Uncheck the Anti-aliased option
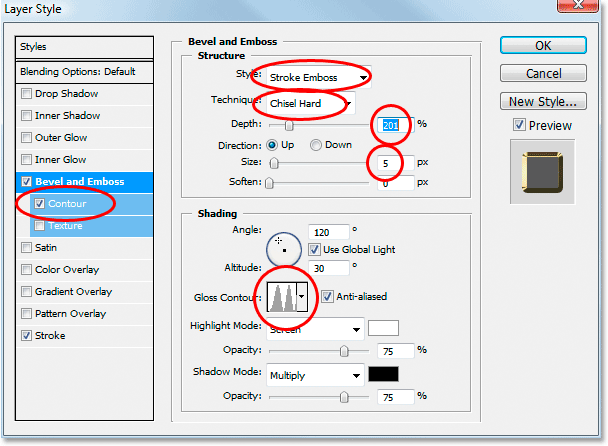 pyautogui.click(x=328, y=296)
